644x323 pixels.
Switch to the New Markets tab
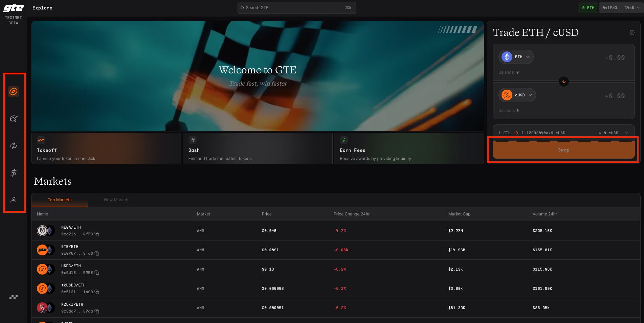click(x=117, y=200)
